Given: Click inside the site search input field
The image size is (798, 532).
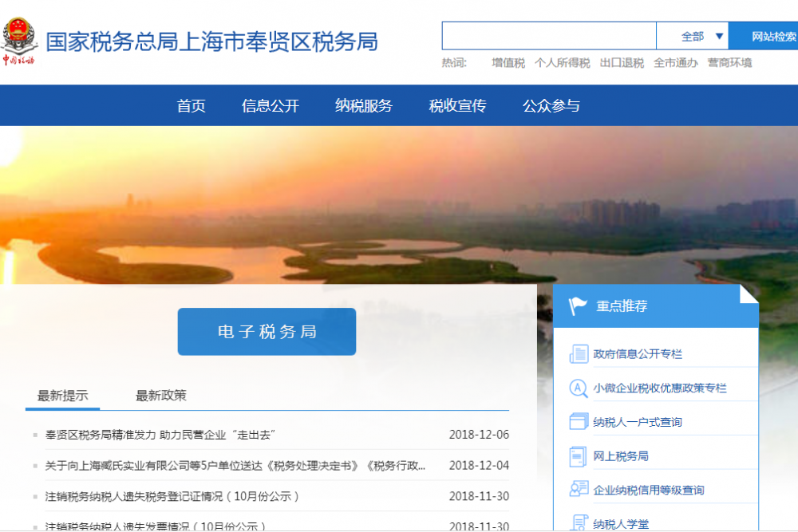Looking at the screenshot, I should (x=548, y=35).
